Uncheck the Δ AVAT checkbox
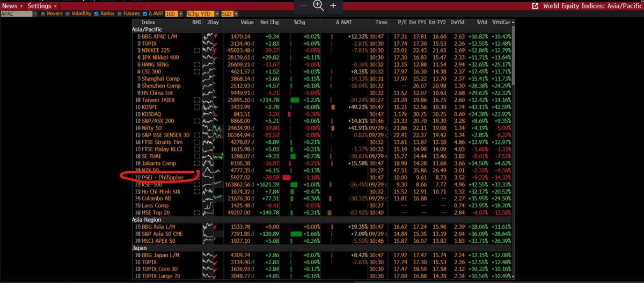Viewport: 644px width, 283px height. [x=144, y=13]
